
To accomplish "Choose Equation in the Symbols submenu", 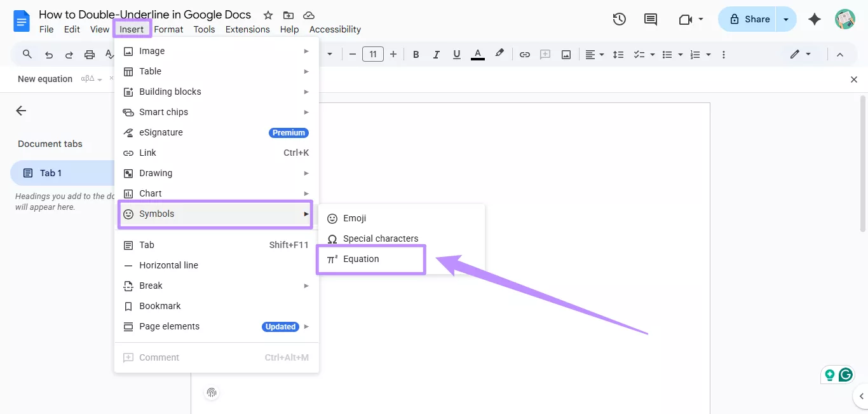I will tap(402, 259).
